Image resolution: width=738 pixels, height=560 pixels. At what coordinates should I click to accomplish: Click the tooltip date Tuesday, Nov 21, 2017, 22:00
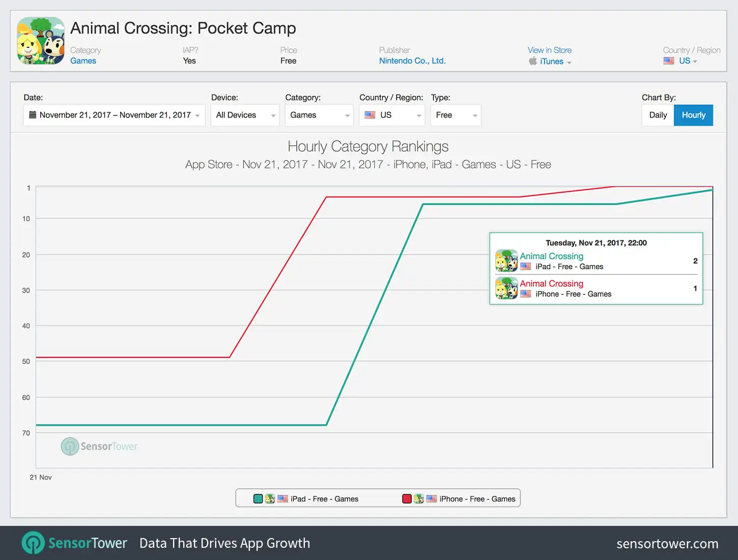pos(596,243)
